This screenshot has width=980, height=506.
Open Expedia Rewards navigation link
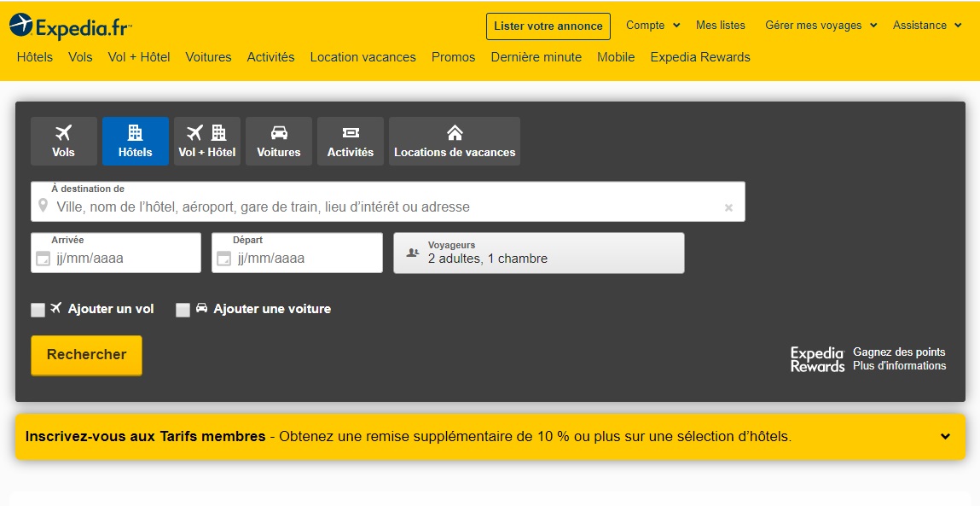pos(700,57)
